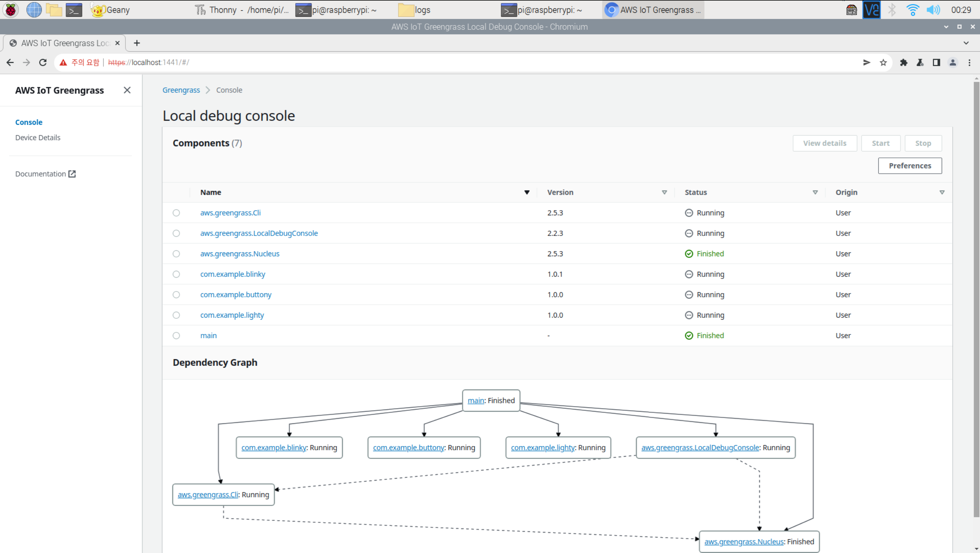
Task: Select Console in the side navigation
Action: pyautogui.click(x=29, y=122)
